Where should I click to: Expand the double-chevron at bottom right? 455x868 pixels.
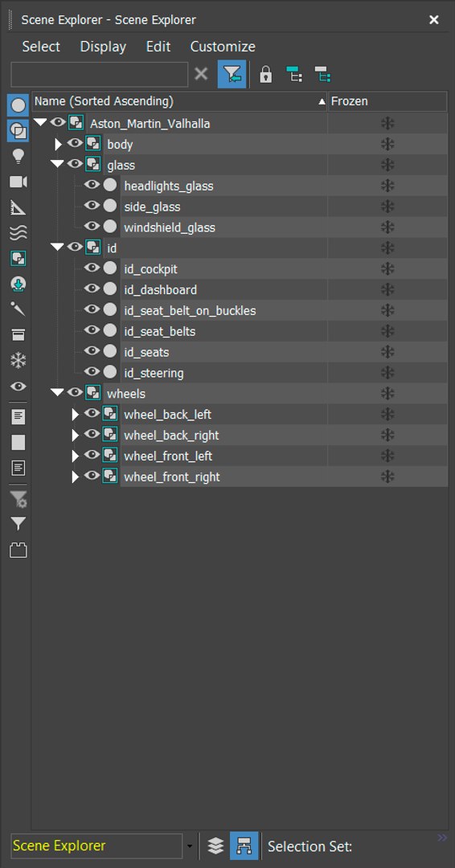pyautogui.click(x=442, y=837)
